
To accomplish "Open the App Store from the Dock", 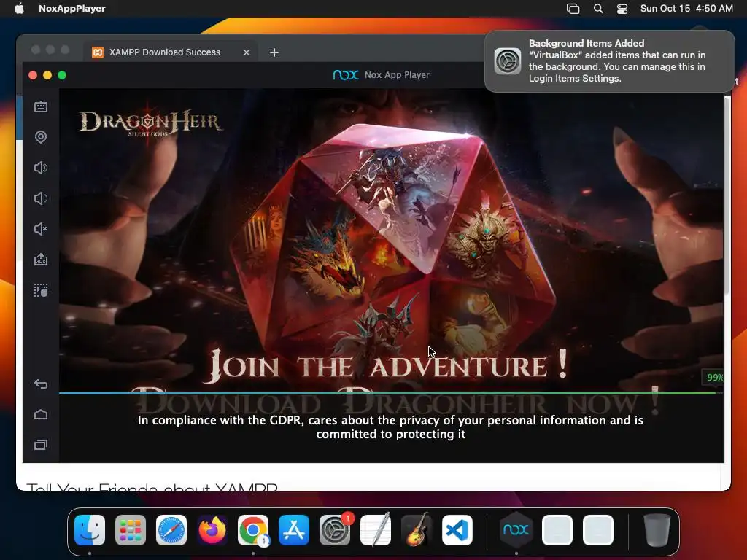I will 294,529.
